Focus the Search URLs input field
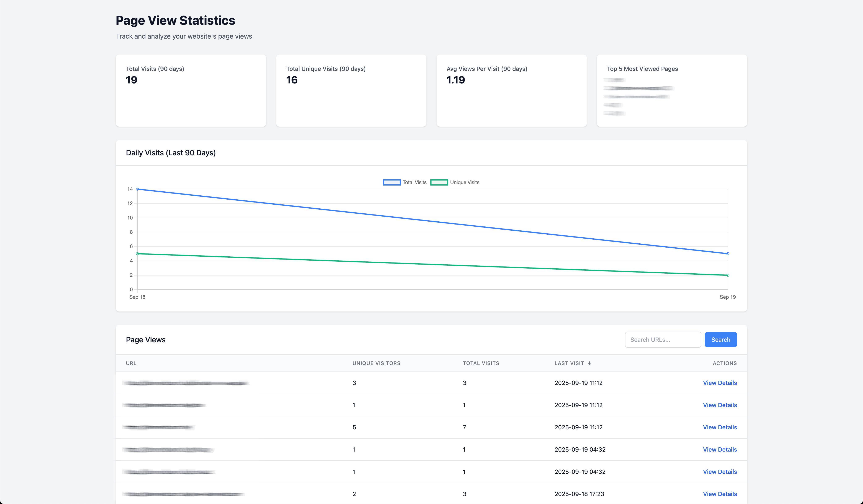The image size is (863, 504). click(x=663, y=339)
